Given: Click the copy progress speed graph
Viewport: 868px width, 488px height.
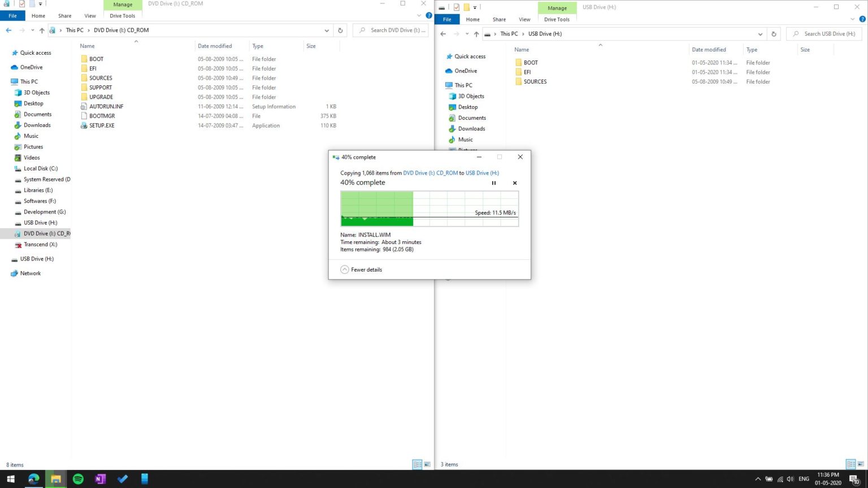Looking at the screenshot, I should [429, 208].
